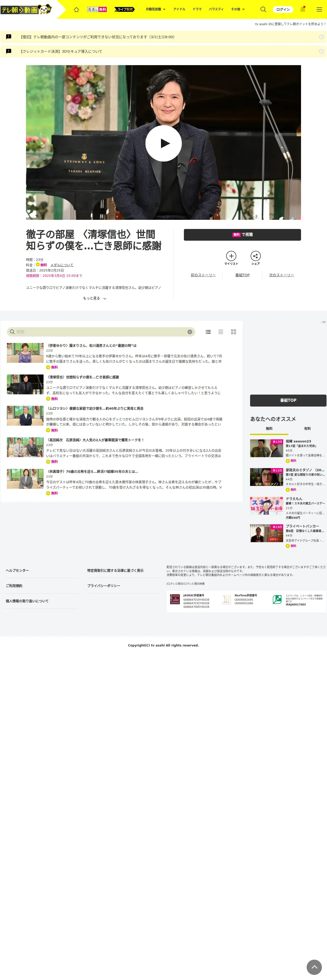Click the JASRAC license logo

click(x=175, y=599)
